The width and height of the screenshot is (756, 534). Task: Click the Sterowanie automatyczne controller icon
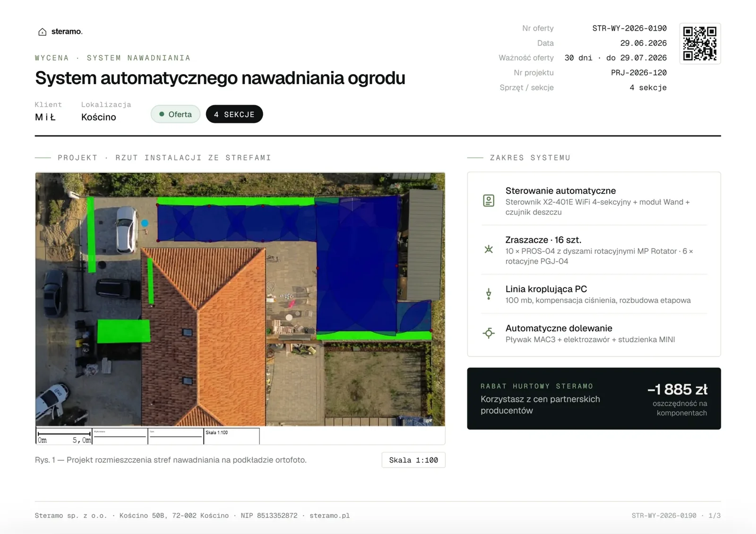click(489, 201)
